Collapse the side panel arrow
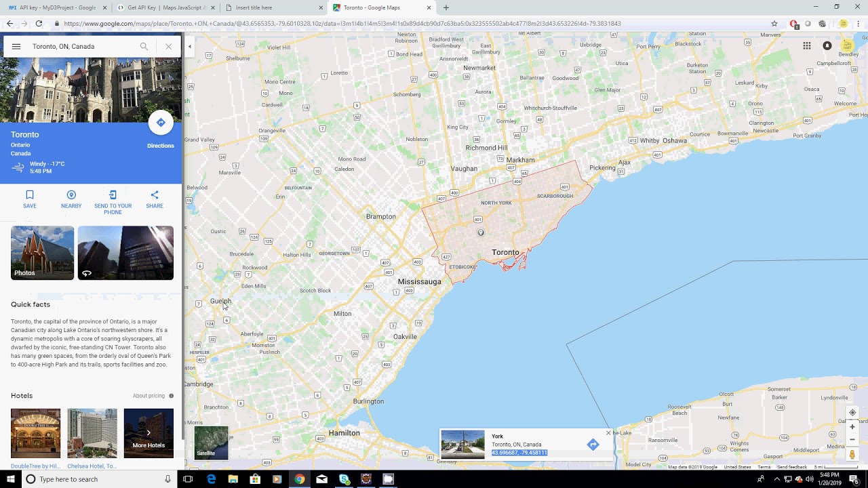868x488 pixels. [189, 47]
